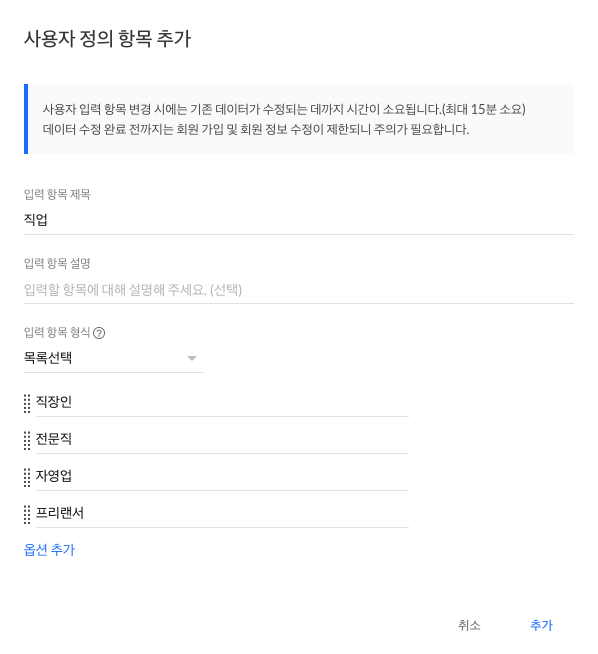Image resolution: width=598 pixels, height=654 pixels.
Task: Focus the 입력 항목 제목 field containing 직업
Action: [299, 220]
